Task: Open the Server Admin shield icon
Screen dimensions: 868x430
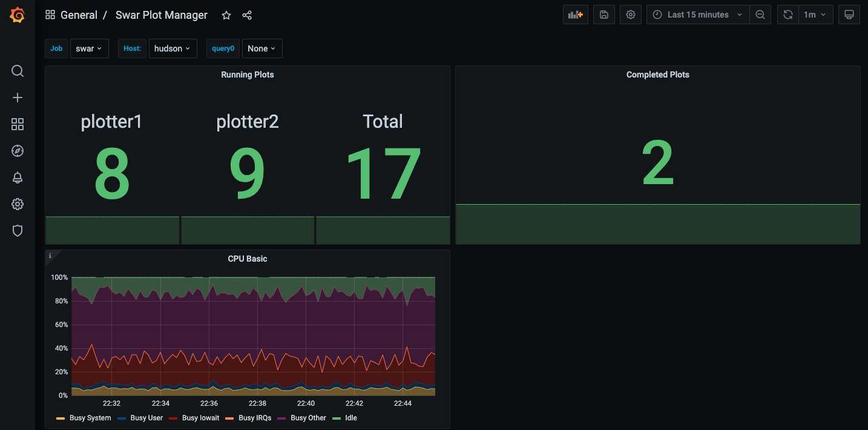Action: 18,231
